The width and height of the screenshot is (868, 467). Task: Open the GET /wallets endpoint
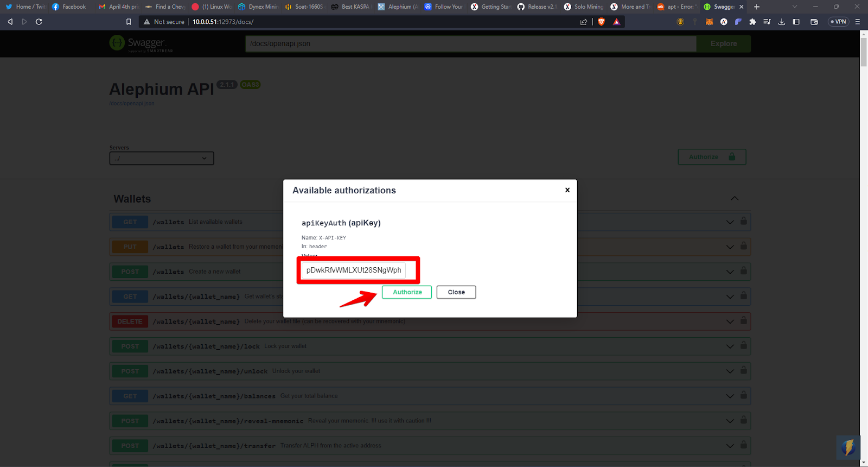pos(430,222)
